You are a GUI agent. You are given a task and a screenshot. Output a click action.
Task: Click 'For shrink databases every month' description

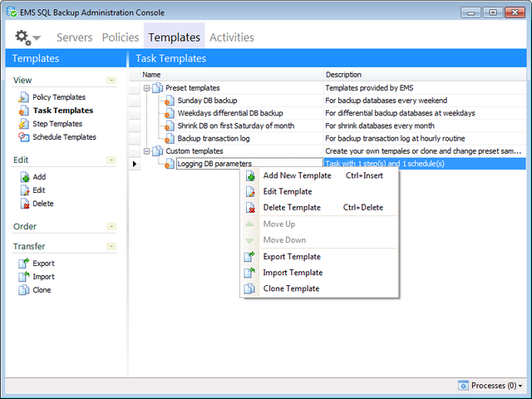pos(380,126)
